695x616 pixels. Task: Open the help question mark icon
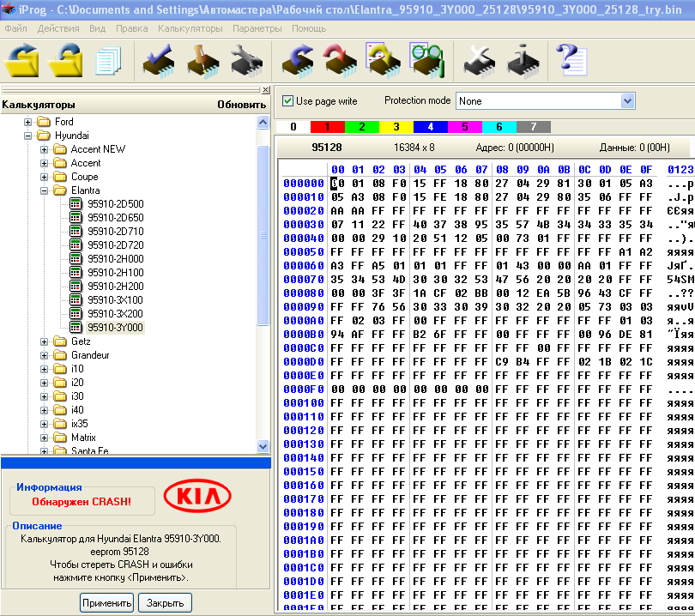[x=571, y=60]
